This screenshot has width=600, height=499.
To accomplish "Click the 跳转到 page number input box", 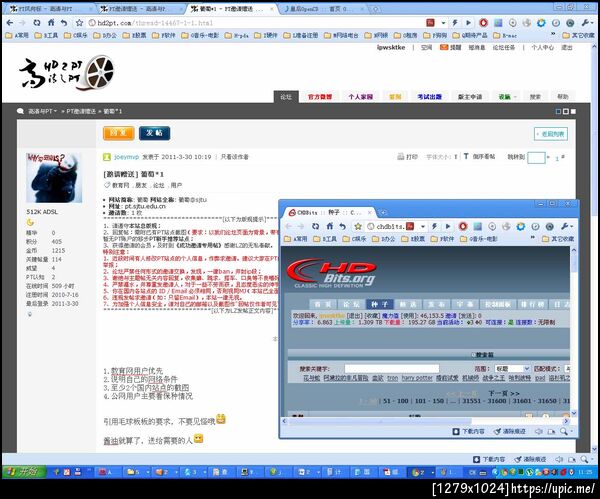I will [536, 157].
